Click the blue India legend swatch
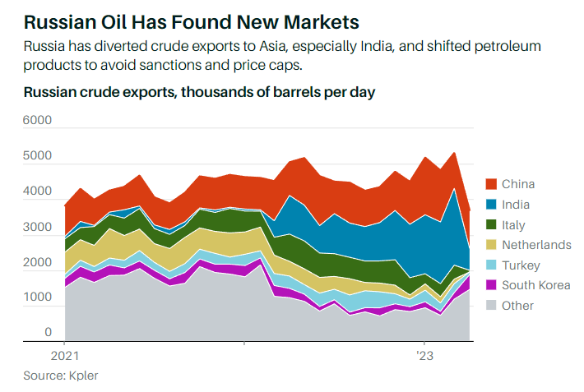This screenshot has height=392, width=584. (x=491, y=205)
